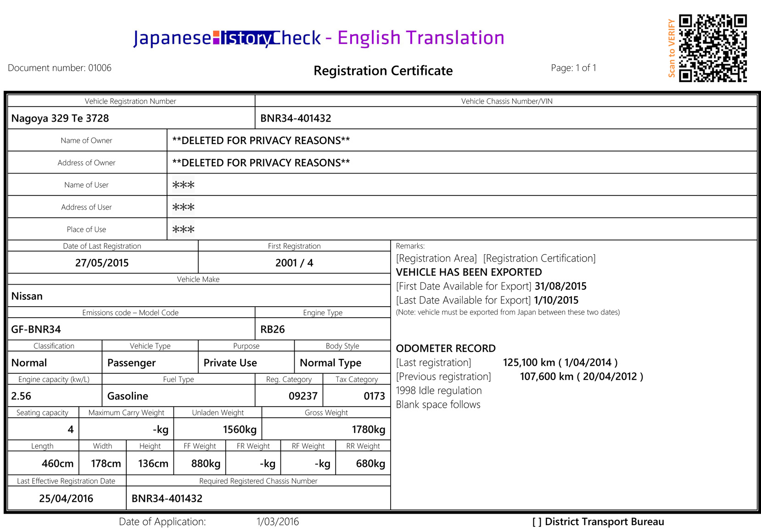761x532 pixels.
Task: Click '1998 Idle regulation' remark
Action: coord(439,391)
